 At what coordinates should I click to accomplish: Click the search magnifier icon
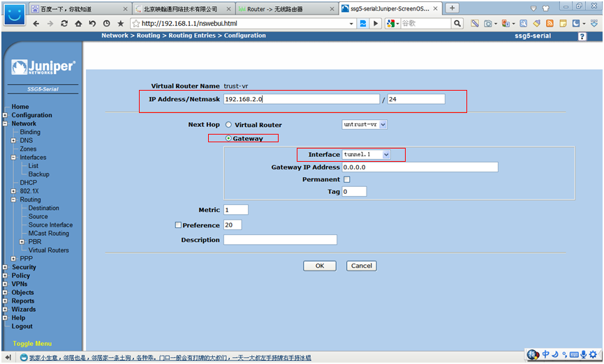458,23
